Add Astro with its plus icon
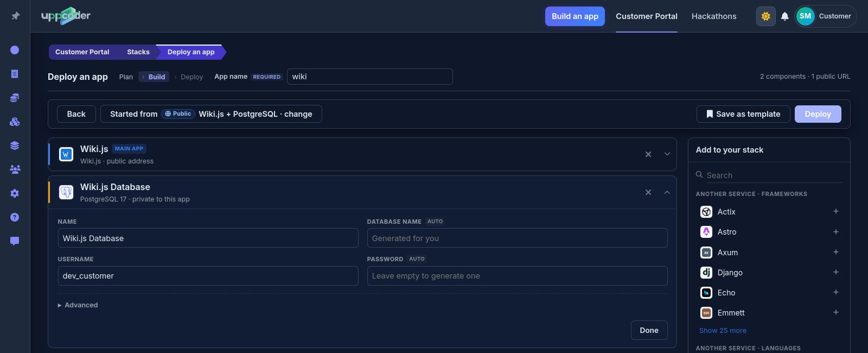The height and width of the screenshot is (353, 868). (x=835, y=232)
